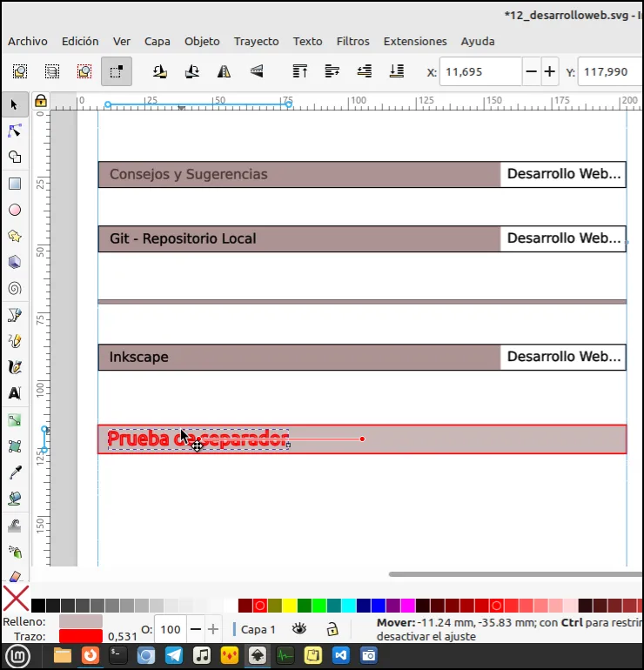Select the Ellipse tool
This screenshot has height=670, width=644.
[15, 210]
